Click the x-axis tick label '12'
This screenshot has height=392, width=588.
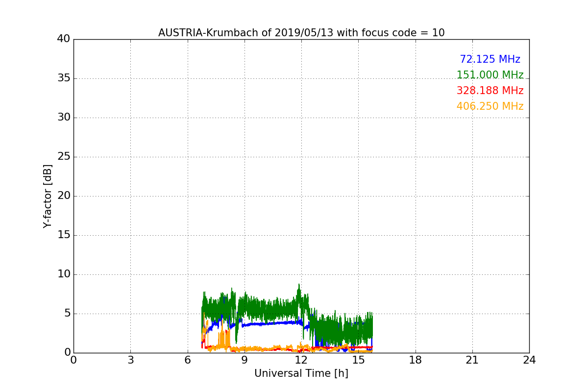pos(301,360)
